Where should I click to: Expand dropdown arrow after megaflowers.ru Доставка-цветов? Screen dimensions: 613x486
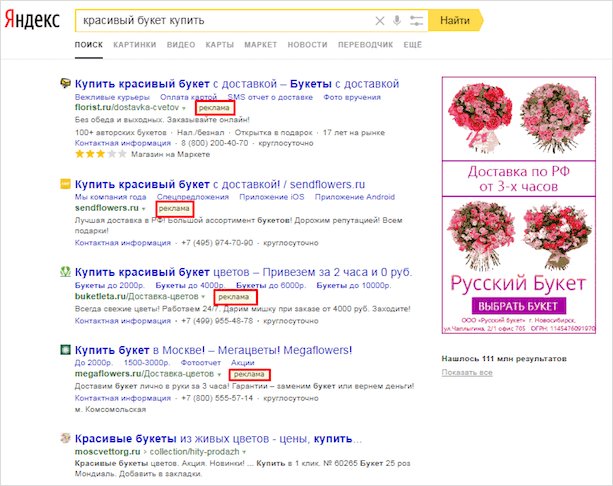point(219,374)
